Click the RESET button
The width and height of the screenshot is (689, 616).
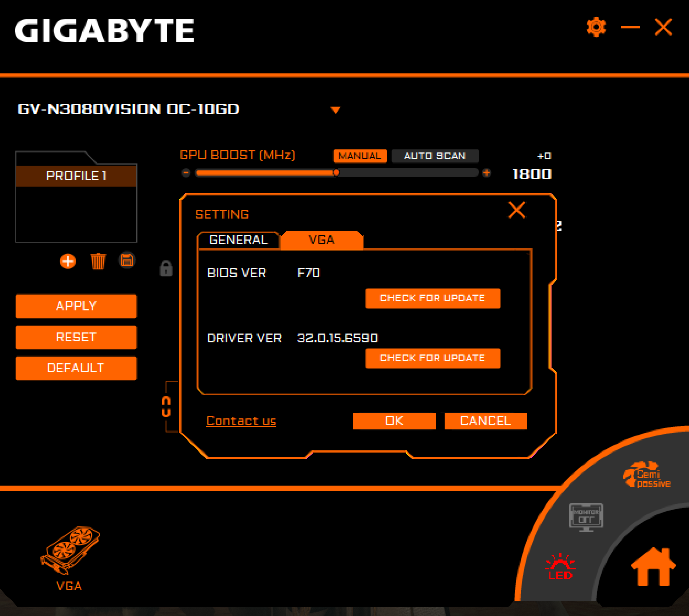point(76,337)
